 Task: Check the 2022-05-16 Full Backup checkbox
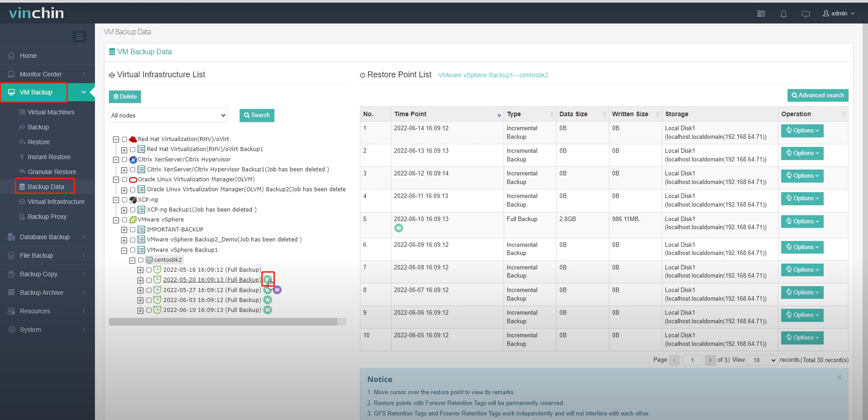(149, 270)
